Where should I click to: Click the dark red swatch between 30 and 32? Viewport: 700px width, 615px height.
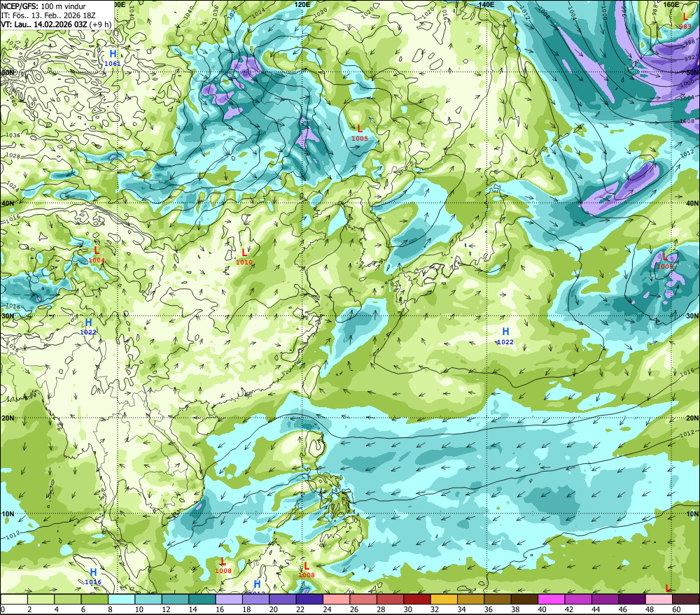point(417,600)
